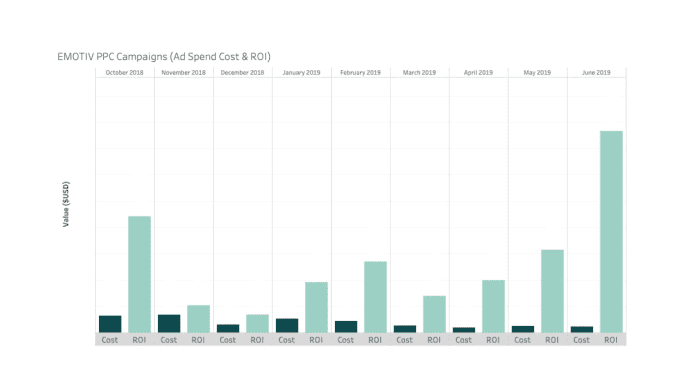Viewport: 696px width, 392px height.
Task: Select the Cost label under January 2019
Action: click(287, 340)
